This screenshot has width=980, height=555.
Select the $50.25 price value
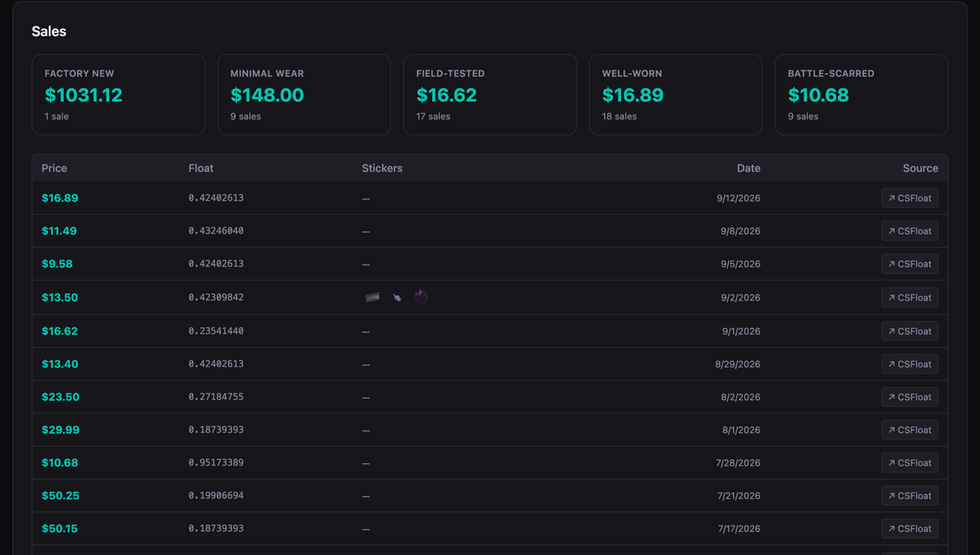pyautogui.click(x=60, y=496)
